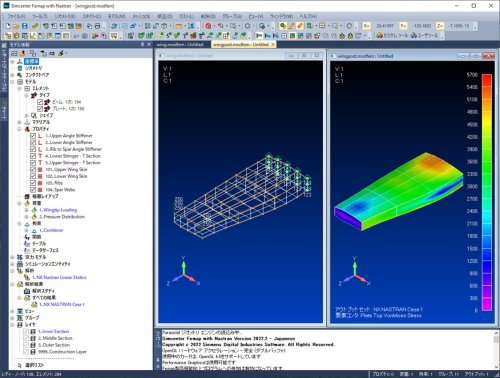Click the eraser icon in the top toolbar
Viewport: 500px width, 378px height.
(x=300, y=26)
